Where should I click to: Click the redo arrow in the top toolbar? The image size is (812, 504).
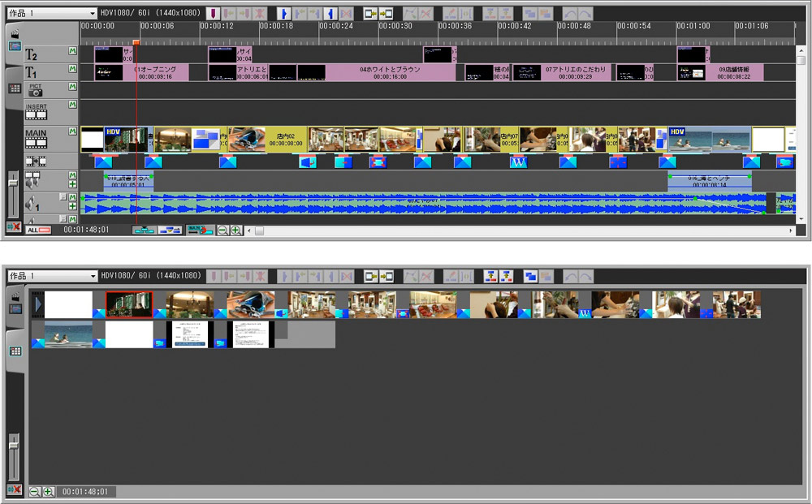(x=585, y=14)
